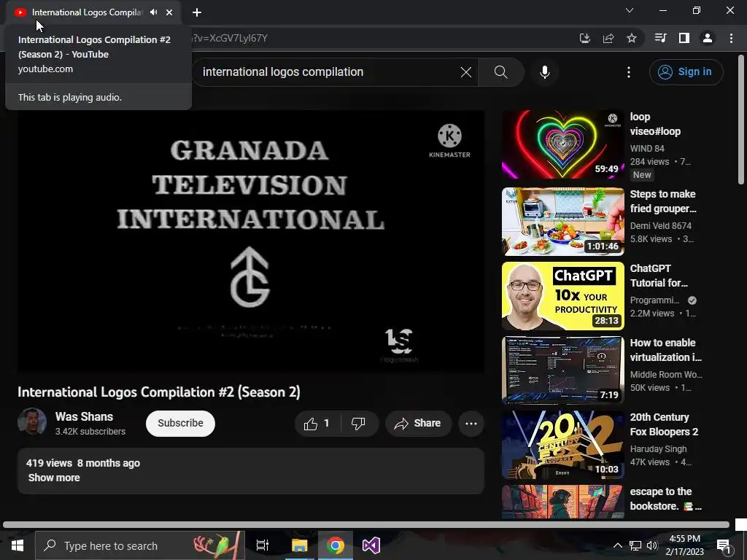Open the fried grouper cooking video thumbnail
The width and height of the screenshot is (747, 560).
pos(562,222)
